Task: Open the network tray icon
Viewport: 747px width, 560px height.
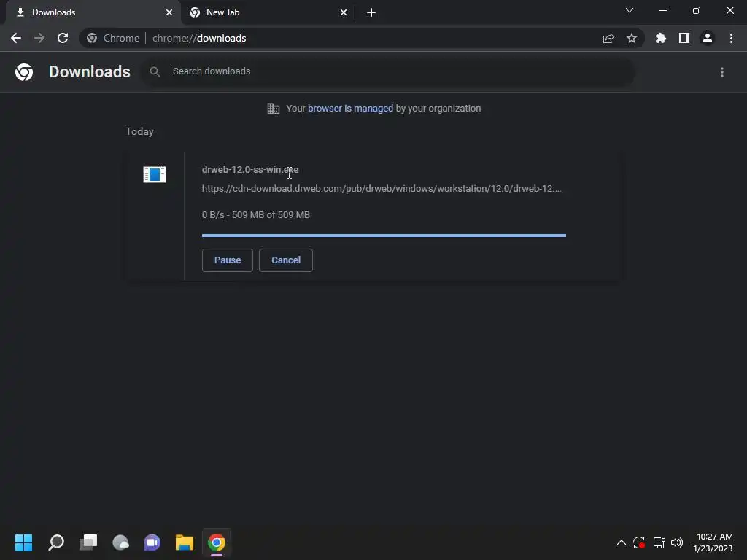Action: click(659, 542)
